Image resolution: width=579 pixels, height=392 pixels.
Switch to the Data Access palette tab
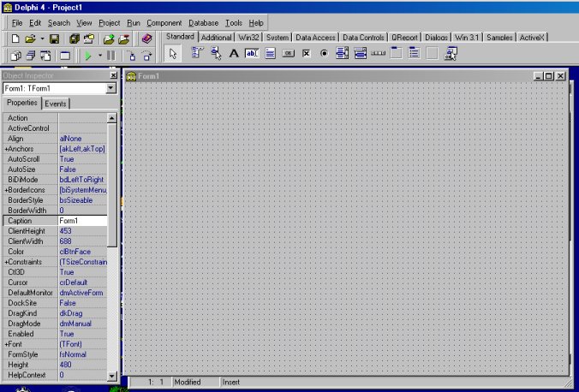pyautogui.click(x=315, y=38)
